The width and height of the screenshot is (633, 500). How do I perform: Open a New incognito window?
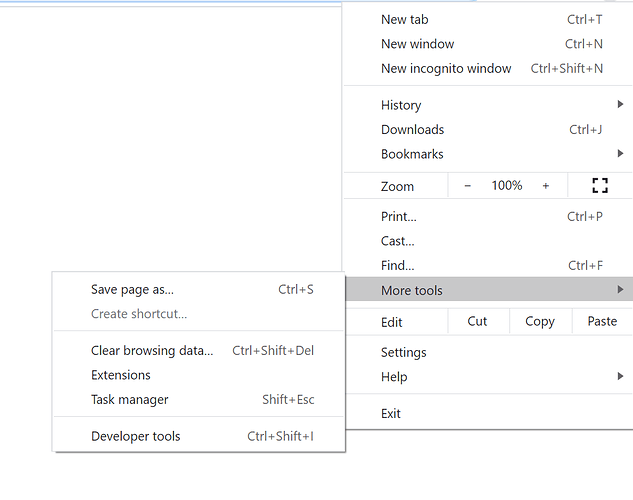point(446,68)
